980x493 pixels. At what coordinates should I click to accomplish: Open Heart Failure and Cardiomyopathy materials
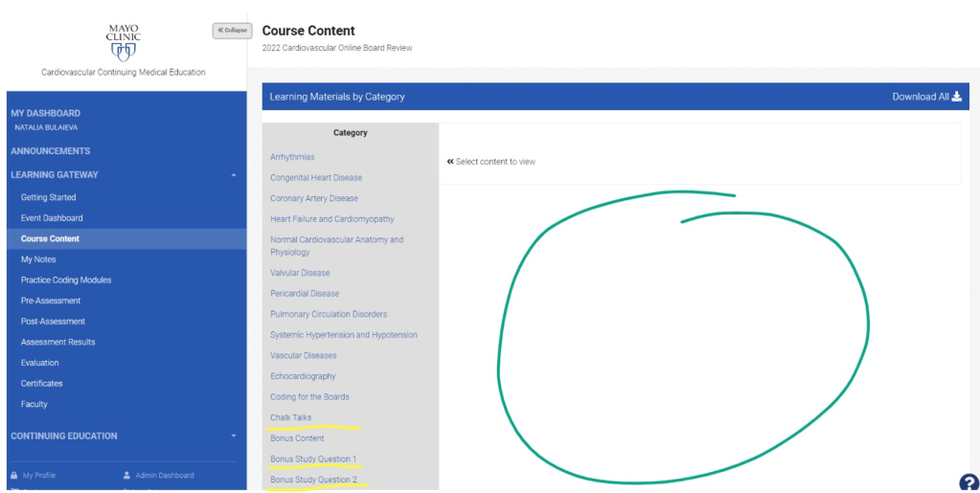click(331, 219)
